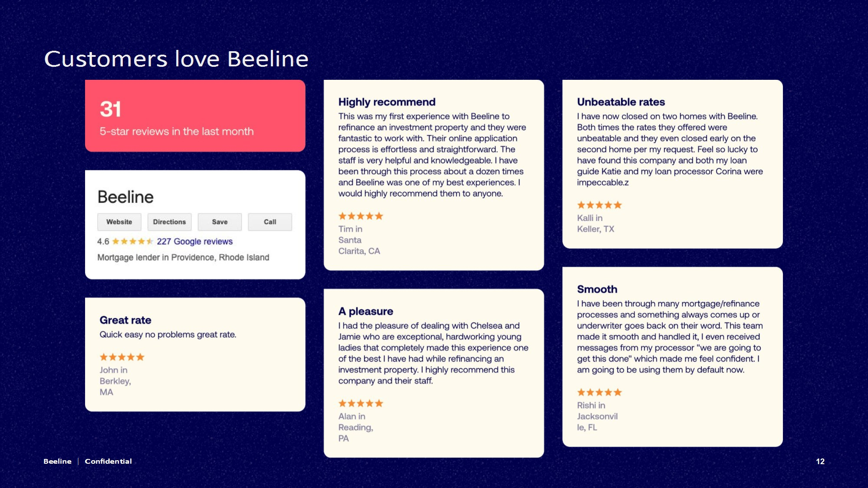868x488 pixels.
Task: Click the Directions button
Action: (169, 222)
